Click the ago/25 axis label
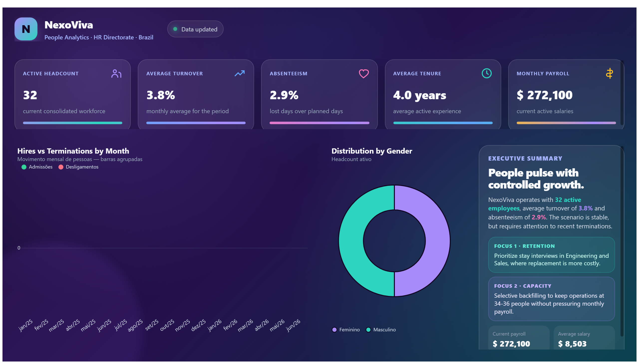The height and width of the screenshot is (364, 639). coord(135,325)
